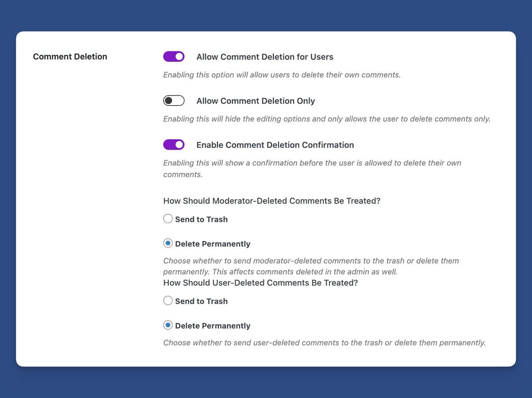Click the help text mentioning comments deleted in admin
The height and width of the screenshot is (398, 532).
click(x=311, y=266)
